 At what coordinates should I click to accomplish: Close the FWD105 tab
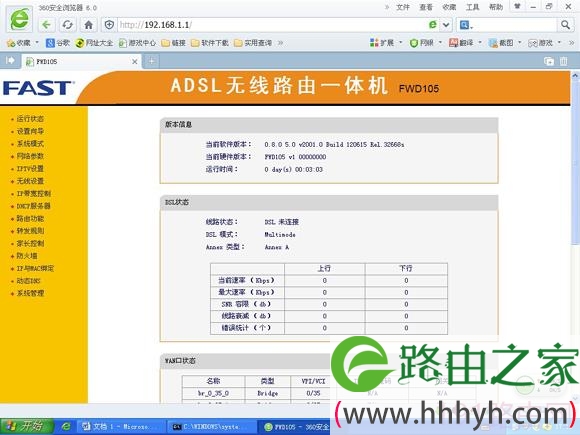(x=135, y=62)
